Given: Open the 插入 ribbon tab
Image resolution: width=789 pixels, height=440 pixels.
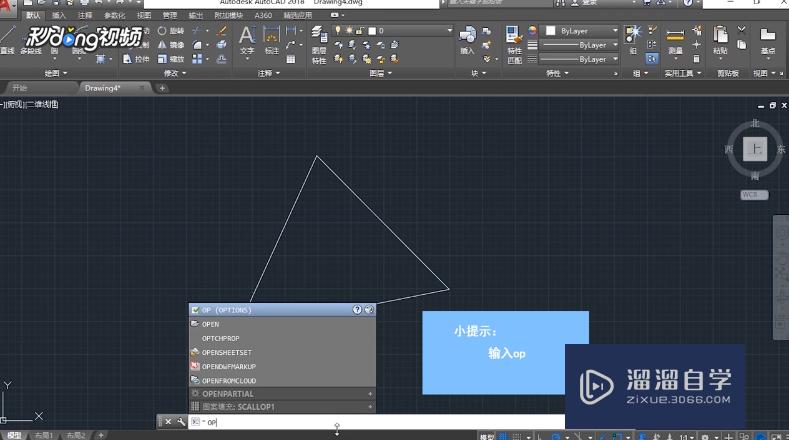Looking at the screenshot, I should click(59, 16).
